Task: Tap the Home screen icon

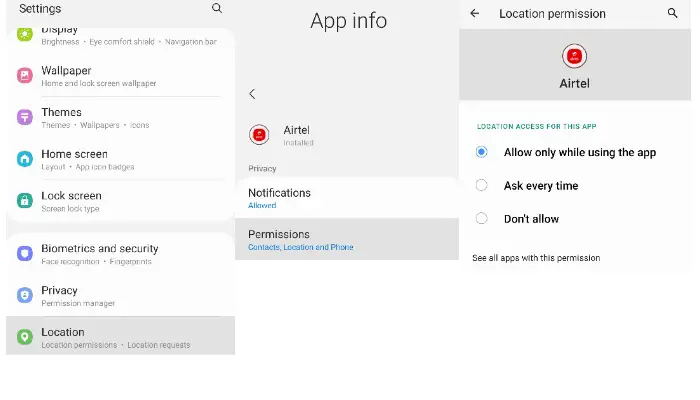Action: (25, 159)
